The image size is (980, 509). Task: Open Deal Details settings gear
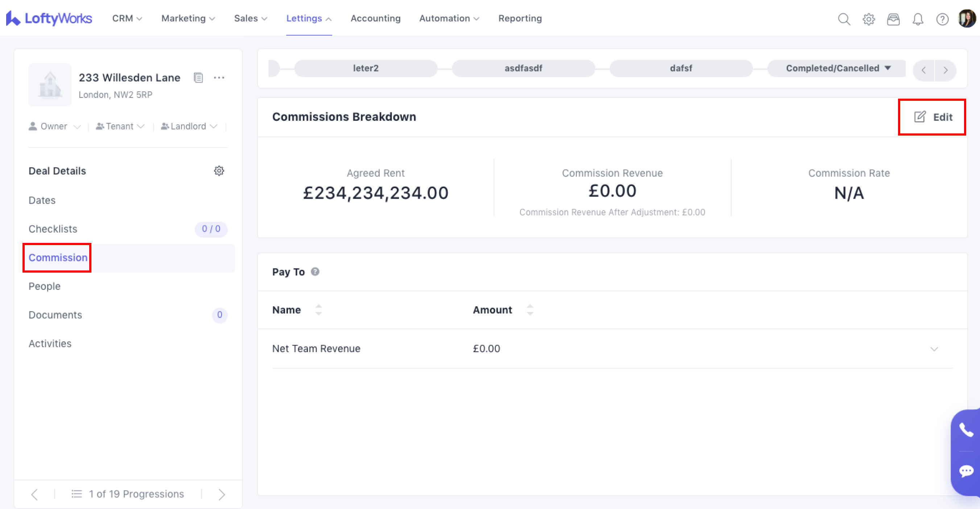point(219,171)
